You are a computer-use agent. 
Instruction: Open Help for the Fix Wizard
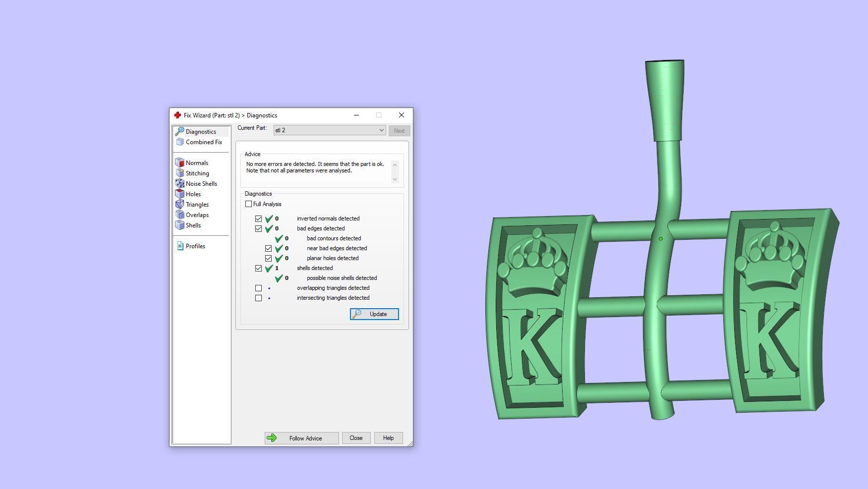tap(388, 438)
